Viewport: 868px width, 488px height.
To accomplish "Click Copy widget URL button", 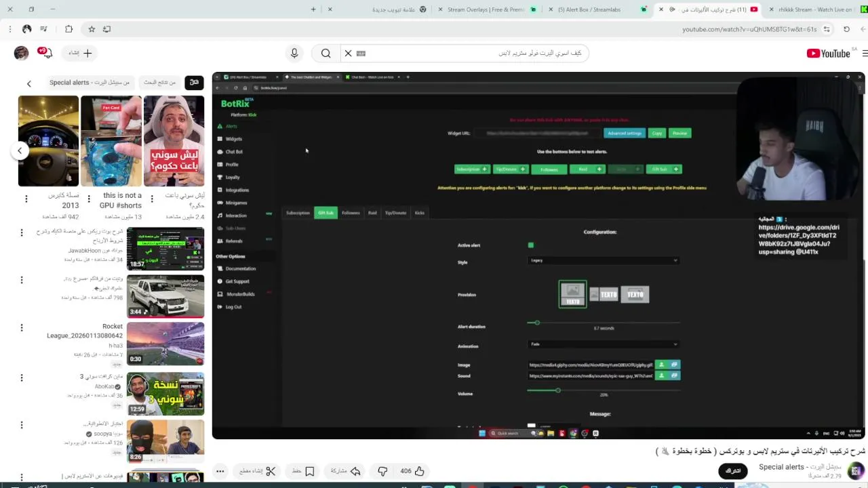I will 656,133.
